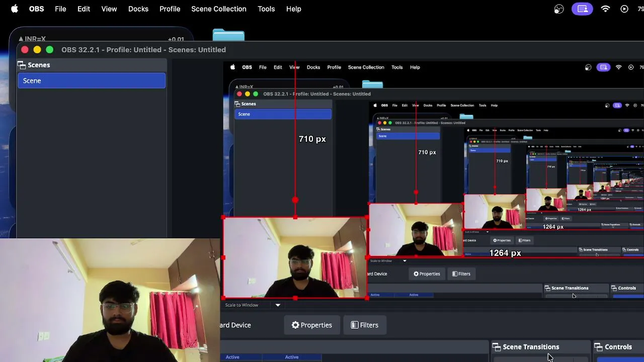Screen dimensions: 644x362
Task: Select the blue folder on the desktop
Action: (x=228, y=35)
